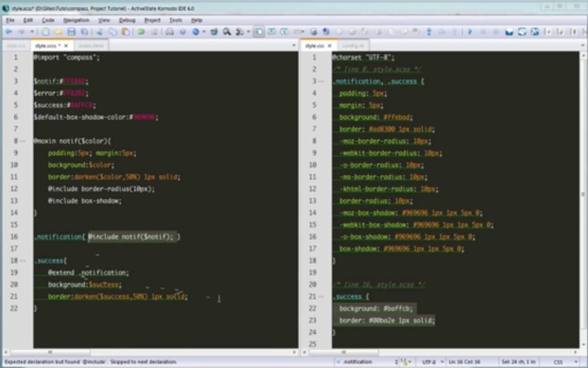Image resolution: width=588 pixels, height=368 pixels.
Task: Collapse the @mixin notif block on line 8
Action: [x=23, y=141]
